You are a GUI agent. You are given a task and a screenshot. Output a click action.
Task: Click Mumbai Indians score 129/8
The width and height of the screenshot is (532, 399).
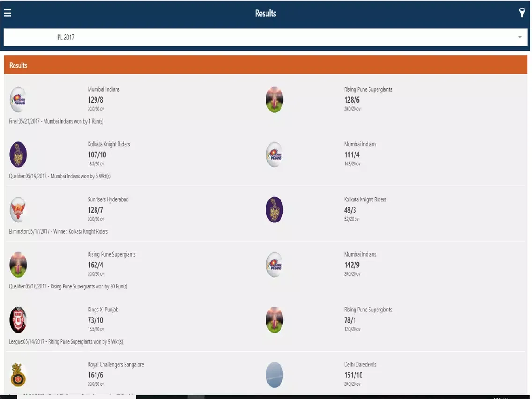click(x=96, y=100)
